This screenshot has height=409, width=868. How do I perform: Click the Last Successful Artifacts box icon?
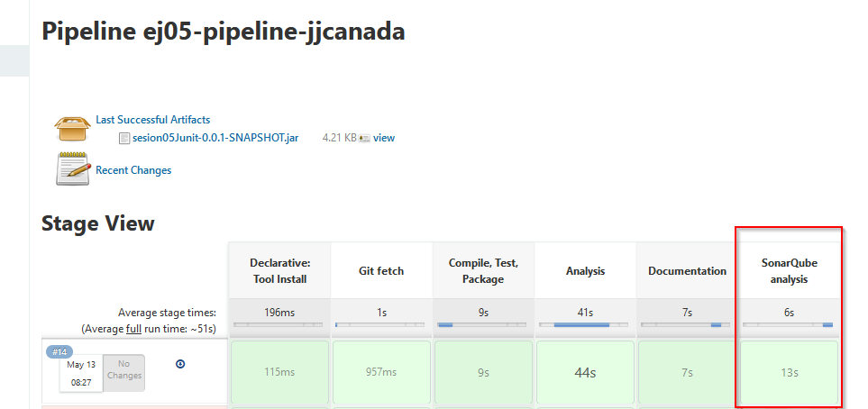click(73, 128)
